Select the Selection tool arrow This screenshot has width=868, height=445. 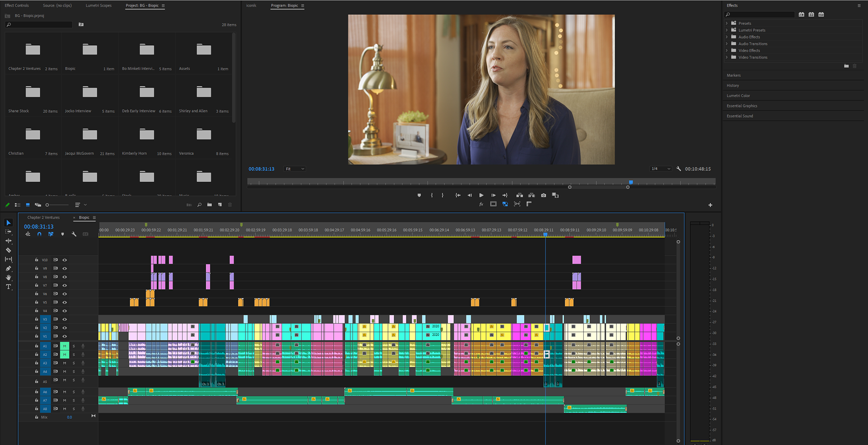point(8,223)
